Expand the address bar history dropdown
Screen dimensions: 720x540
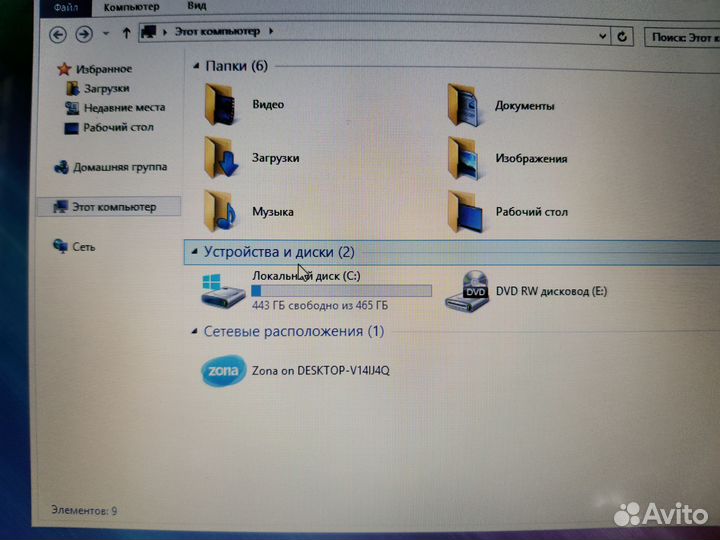pos(602,36)
